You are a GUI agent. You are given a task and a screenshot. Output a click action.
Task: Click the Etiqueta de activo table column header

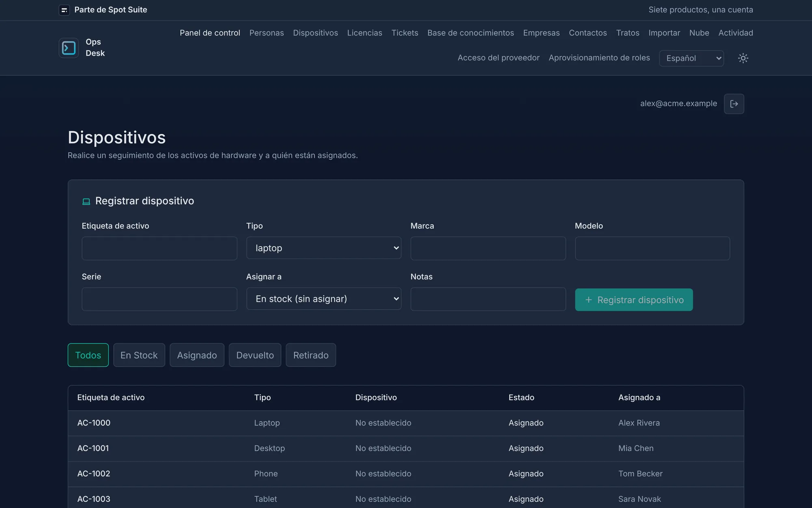pos(111,397)
